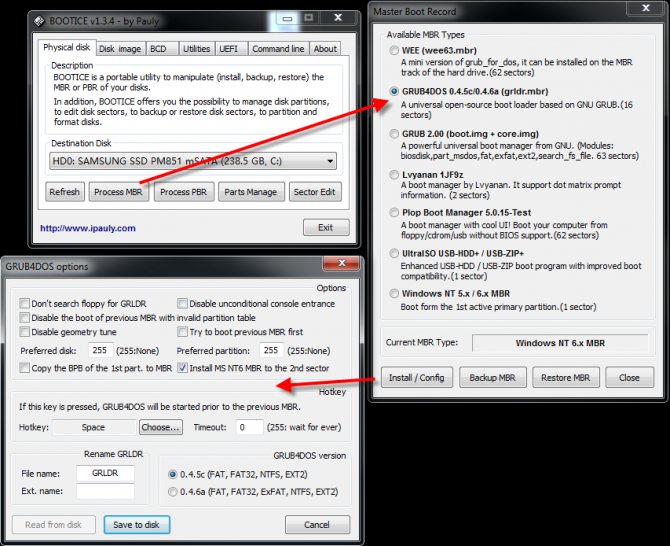Click the Restore MBR button

[x=565, y=377]
